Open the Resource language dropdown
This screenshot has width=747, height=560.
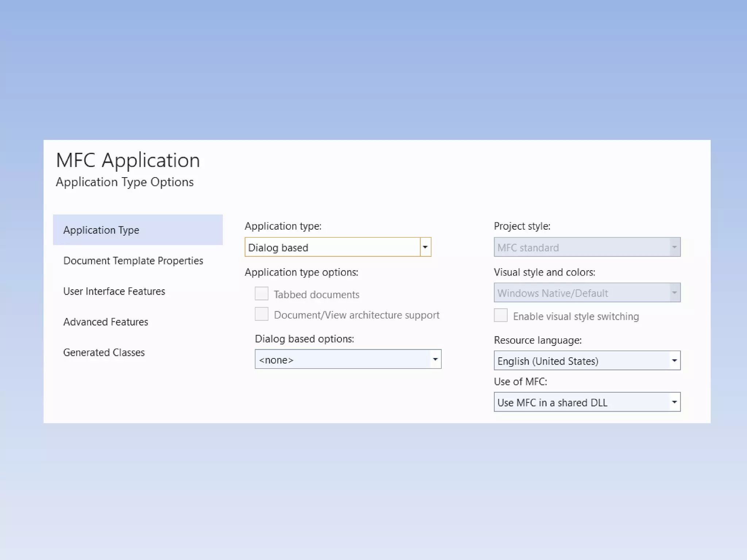point(674,361)
